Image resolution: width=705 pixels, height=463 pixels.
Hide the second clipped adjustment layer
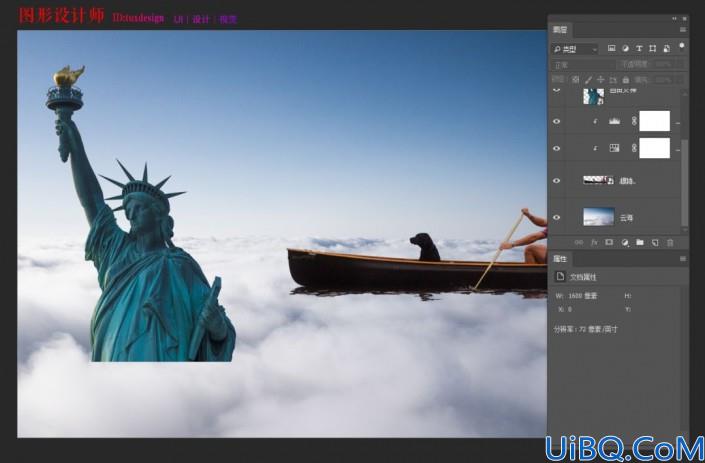(557, 148)
